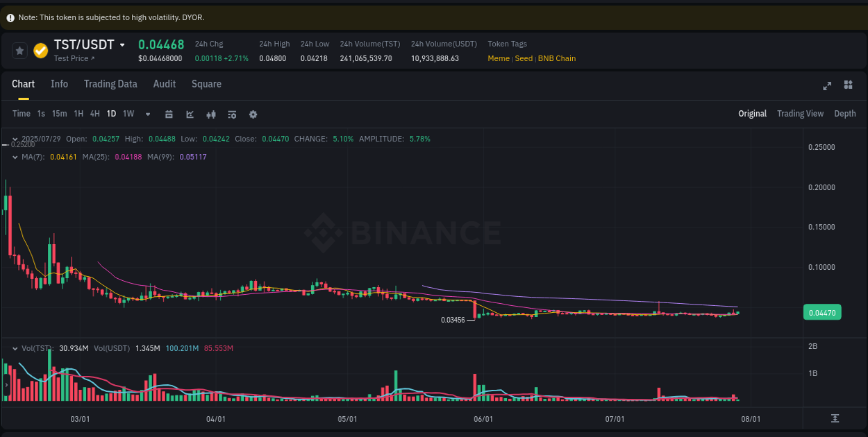This screenshot has width=868, height=437.
Task: Enter fullscreen using the expand arrows icon
Action: point(827,85)
